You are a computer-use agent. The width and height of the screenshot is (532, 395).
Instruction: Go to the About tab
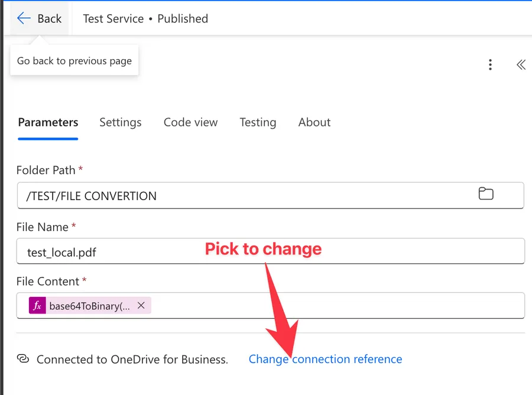pyautogui.click(x=314, y=122)
